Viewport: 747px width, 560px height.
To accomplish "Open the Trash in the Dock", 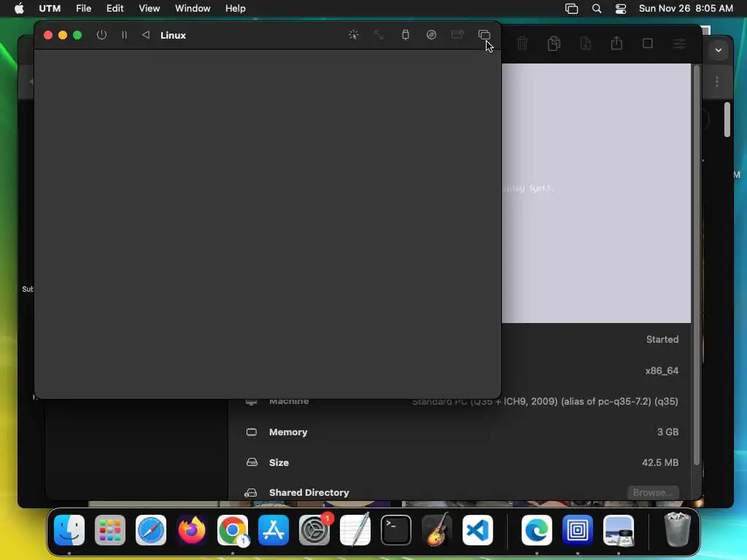I will [x=677, y=530].
